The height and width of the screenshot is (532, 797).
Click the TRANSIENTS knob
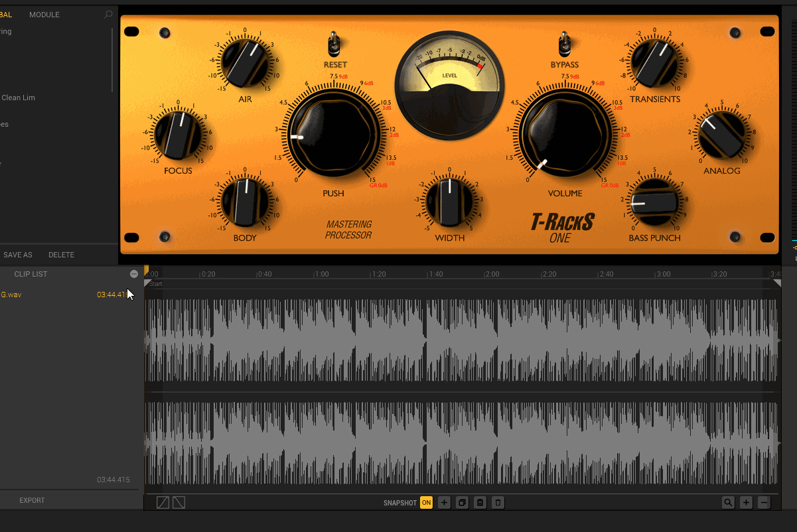pyautogui.click(x=655, y=63)
